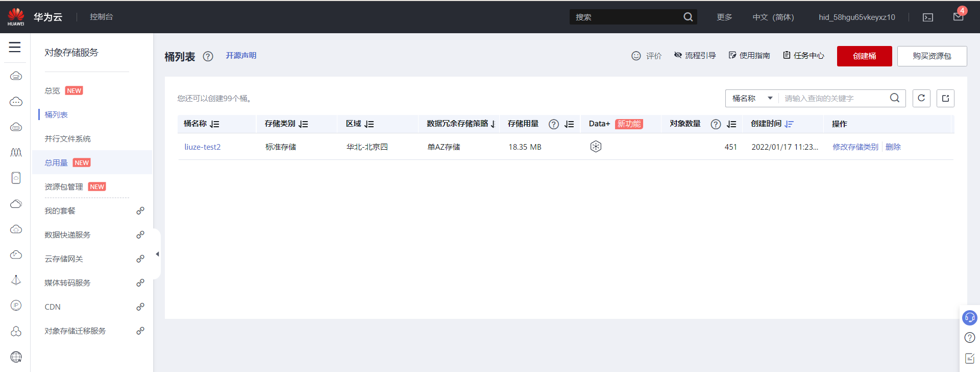Image resolution: width=980 pixels, height=372 pixels.
Task: Open the 开源声明 link
Action: tap(241, 55)
